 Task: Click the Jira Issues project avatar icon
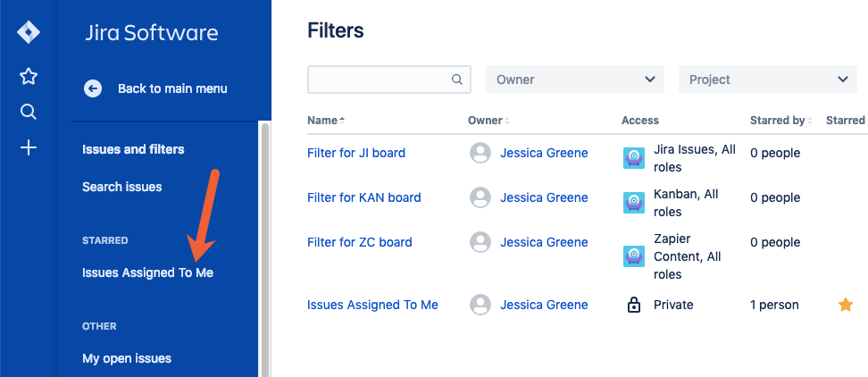(x=633, y=158)
